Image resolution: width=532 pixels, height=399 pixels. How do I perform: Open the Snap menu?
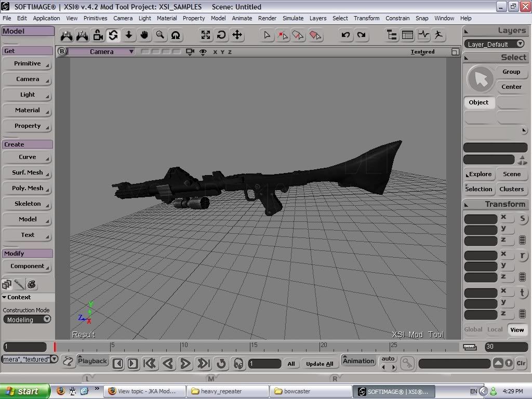coord(422,18)
